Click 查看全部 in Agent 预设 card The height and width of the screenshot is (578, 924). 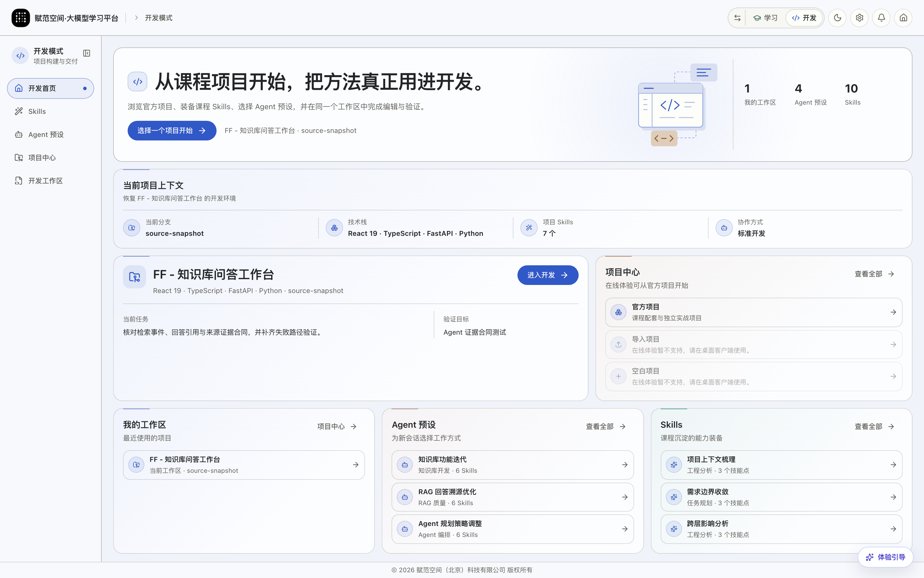pos(606,427)
